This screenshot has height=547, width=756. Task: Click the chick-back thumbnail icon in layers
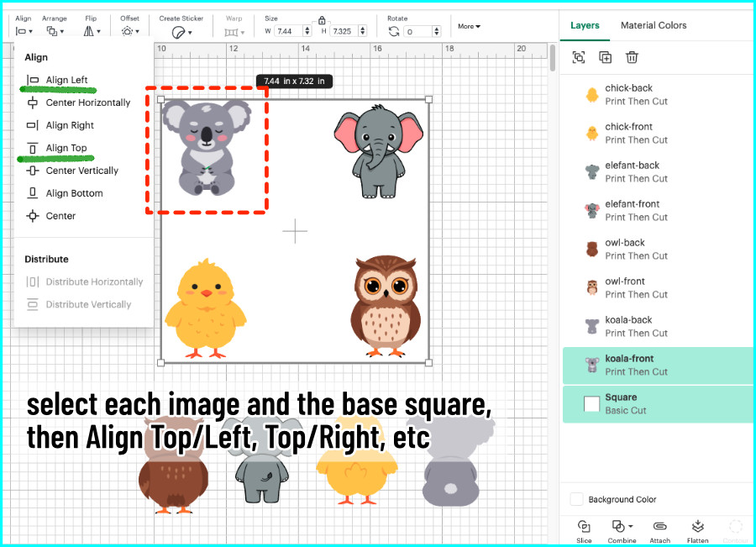pyautogui.click(x=592, y=95)
